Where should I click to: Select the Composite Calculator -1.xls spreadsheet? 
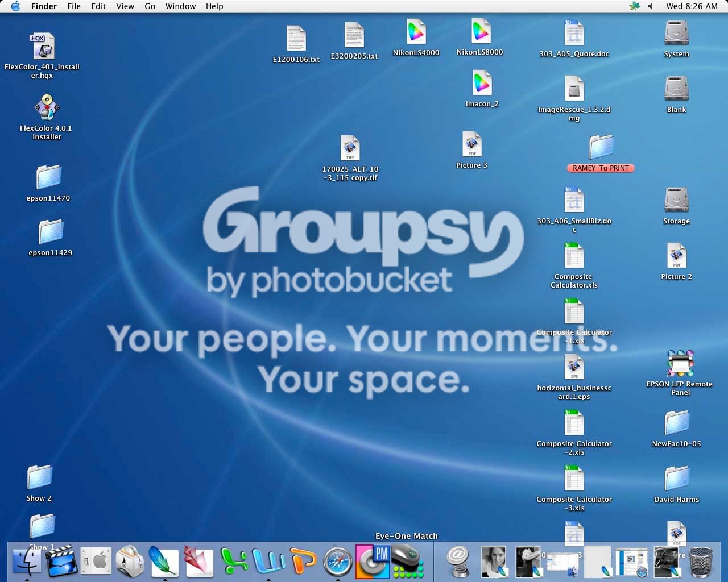(x=574, y=311)
